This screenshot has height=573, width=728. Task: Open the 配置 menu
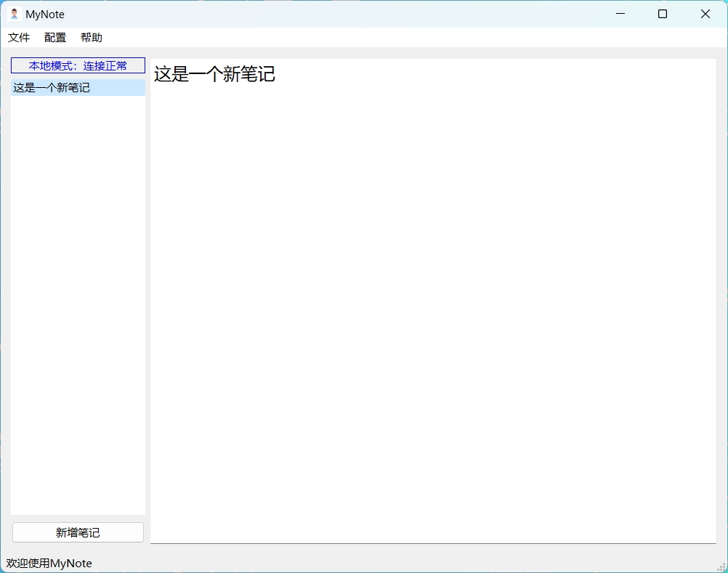click(x=55, y=38)
